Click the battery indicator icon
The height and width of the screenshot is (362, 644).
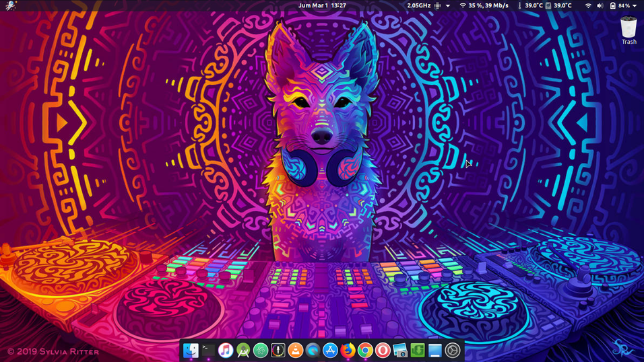(613, 6)
